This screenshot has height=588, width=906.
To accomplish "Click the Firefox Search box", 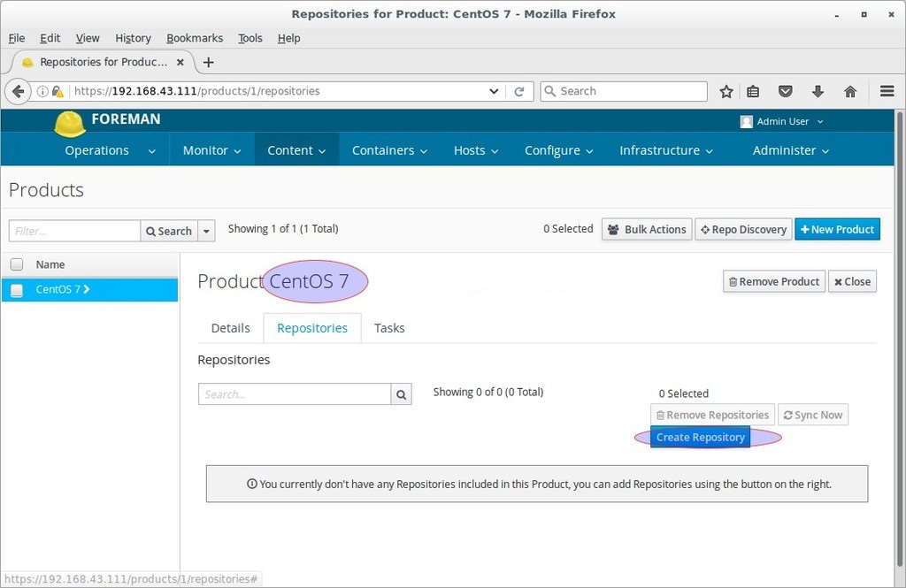I will 624,91.
